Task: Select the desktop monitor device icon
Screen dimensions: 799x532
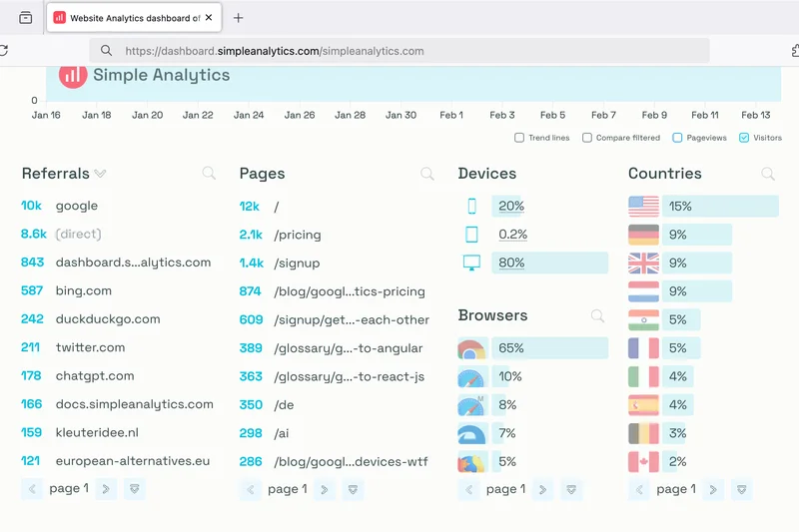Action: [x=471, y=264]
